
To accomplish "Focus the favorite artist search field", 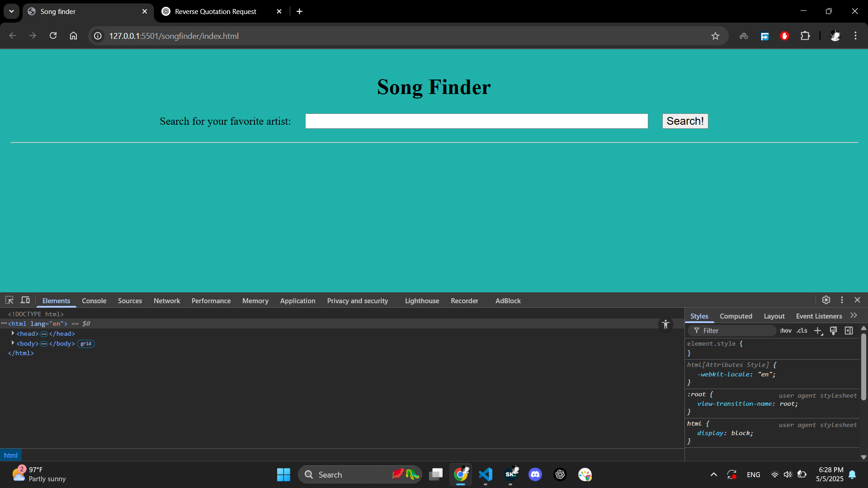I will coord(476,121).
